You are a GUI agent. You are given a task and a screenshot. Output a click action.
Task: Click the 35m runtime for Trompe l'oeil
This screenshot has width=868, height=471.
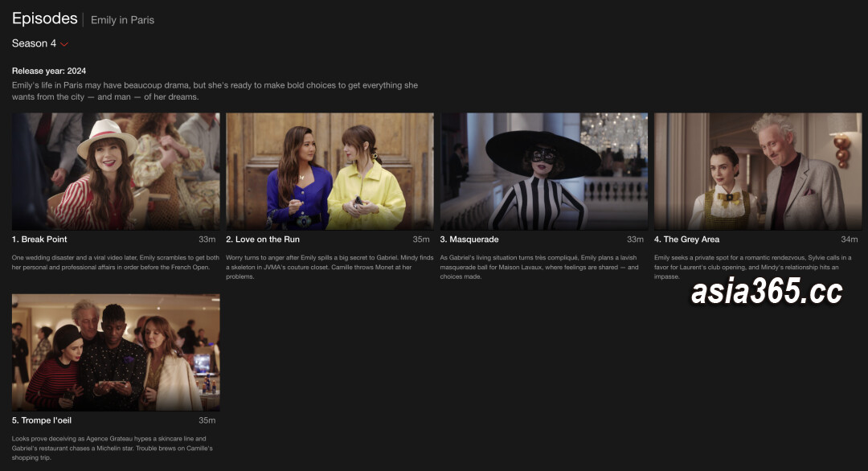tap(207, 420)
